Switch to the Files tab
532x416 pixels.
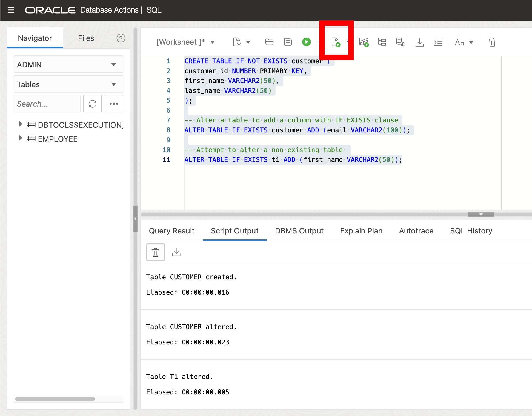pos(86,38)
